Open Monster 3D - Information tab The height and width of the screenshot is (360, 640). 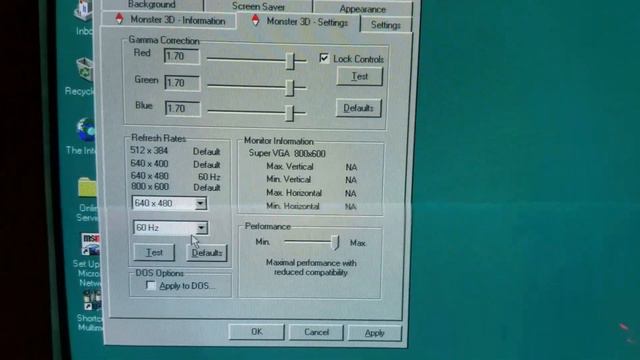pos(169,20)
